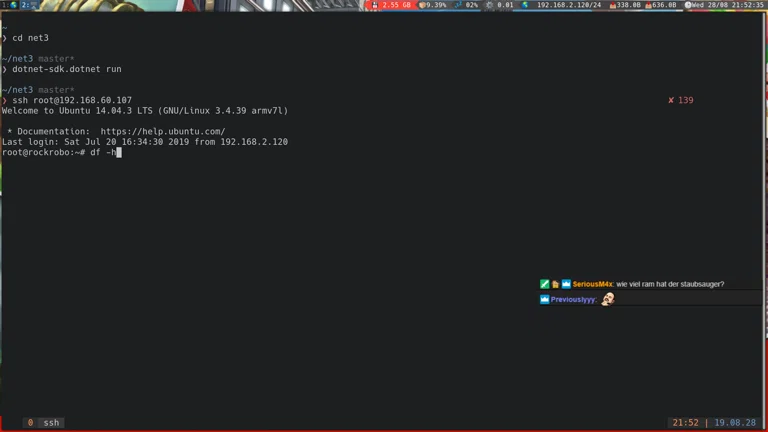Click the dotnet-sdk.dotnet run command line

pyautogui.click(x=67, y=69)
